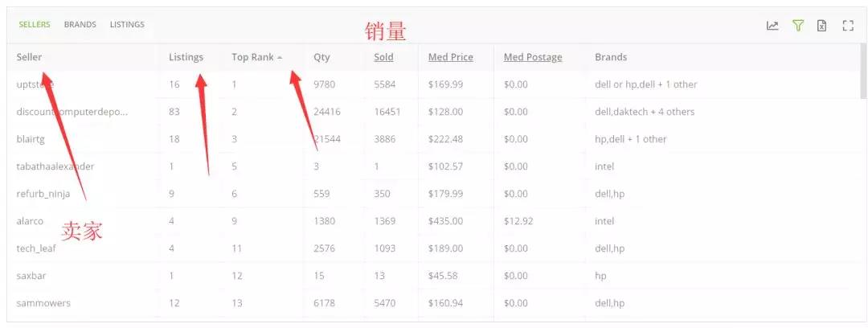Switch to the LISTINGS tab
Image resolution: width=868 pixels, height=328 pixels.
pyautogui.click(x=127, y=24)
